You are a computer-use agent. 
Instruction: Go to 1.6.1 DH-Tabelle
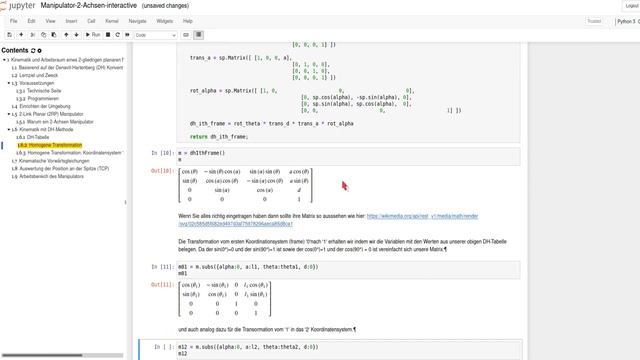(33, 138)
